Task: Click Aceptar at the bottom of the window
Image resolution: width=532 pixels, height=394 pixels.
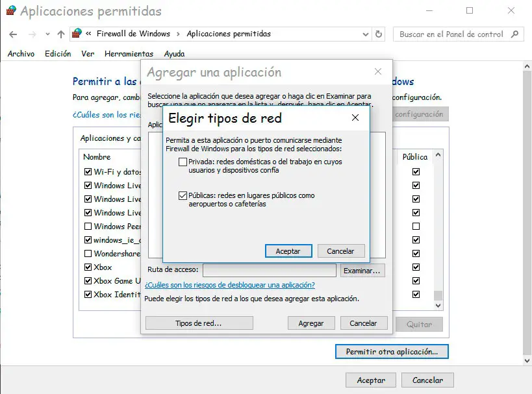Action: pyautogui.click(x=371, y=380)
